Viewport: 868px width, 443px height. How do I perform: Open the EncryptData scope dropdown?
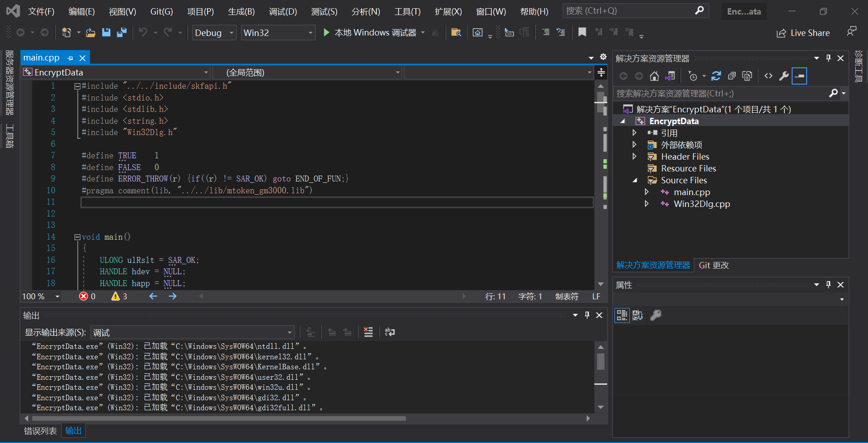point(115,72)
